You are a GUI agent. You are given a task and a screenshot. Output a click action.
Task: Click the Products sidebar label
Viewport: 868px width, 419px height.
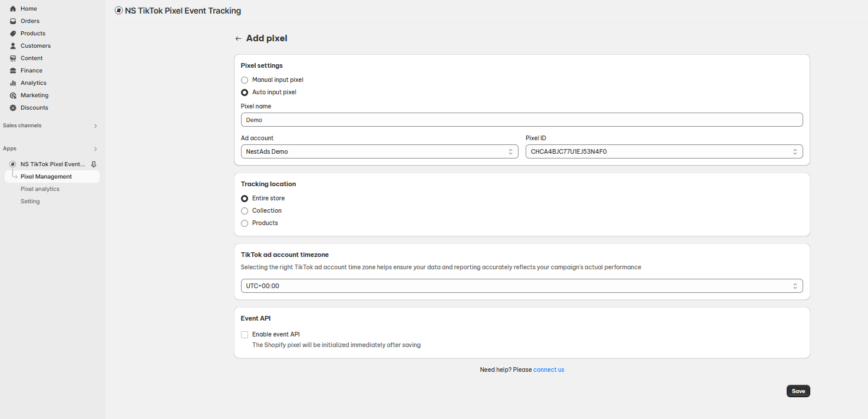point(33,34)
